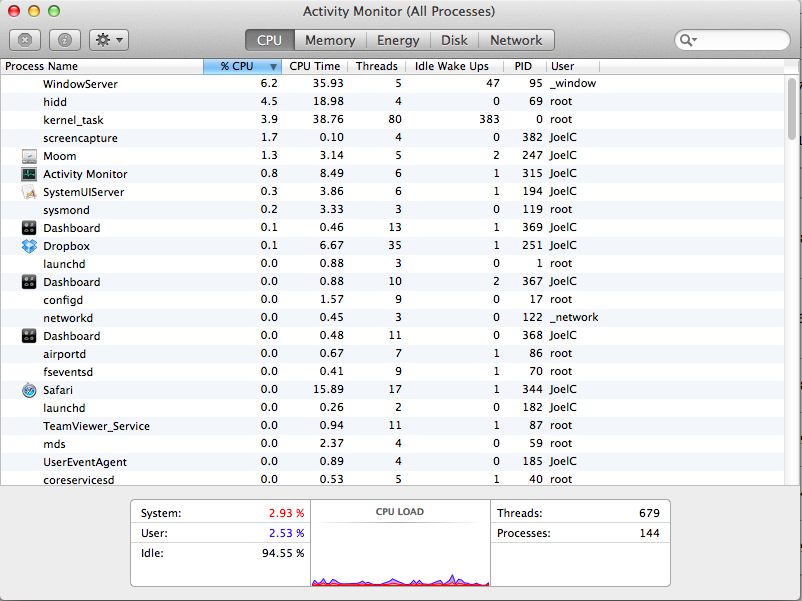Click the Processes total 144
This screenshot has height=601, width=802.
coord(649,533)
